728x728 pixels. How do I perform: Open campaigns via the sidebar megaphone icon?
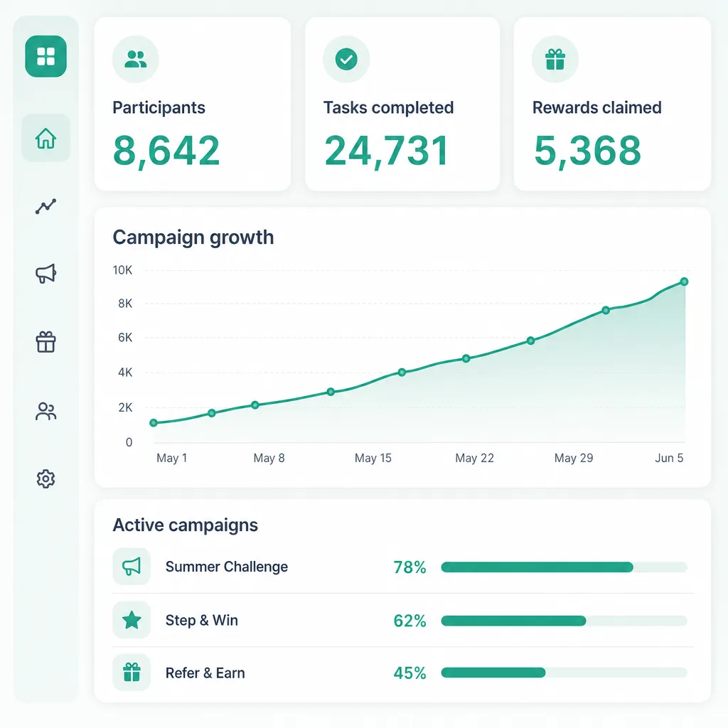(45, 274)
